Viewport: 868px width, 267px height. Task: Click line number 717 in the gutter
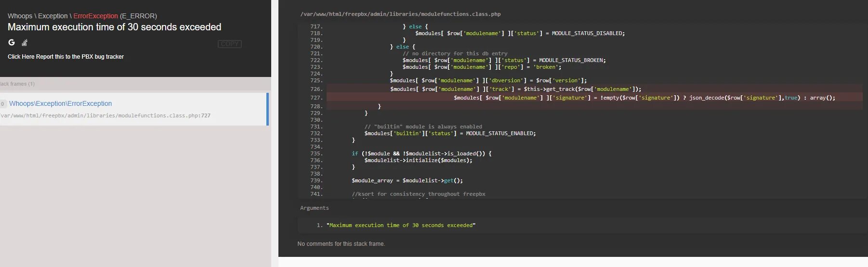(x=316, y=26)
